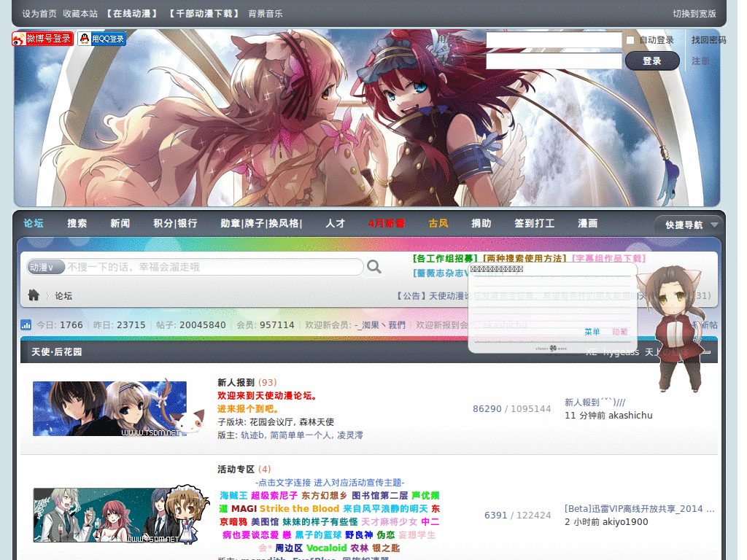Open the 签到打工 nav tab
The image size is (747, 560).
click(x=535, y=223)
